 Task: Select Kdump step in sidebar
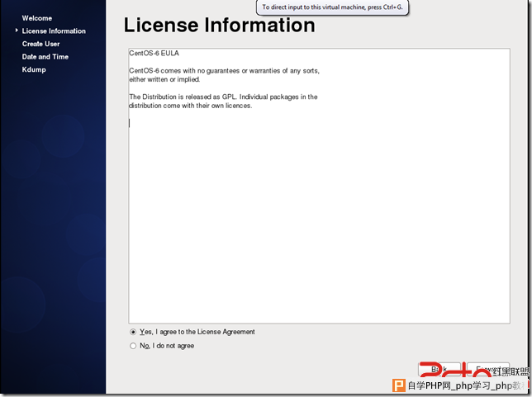(34, 70)
